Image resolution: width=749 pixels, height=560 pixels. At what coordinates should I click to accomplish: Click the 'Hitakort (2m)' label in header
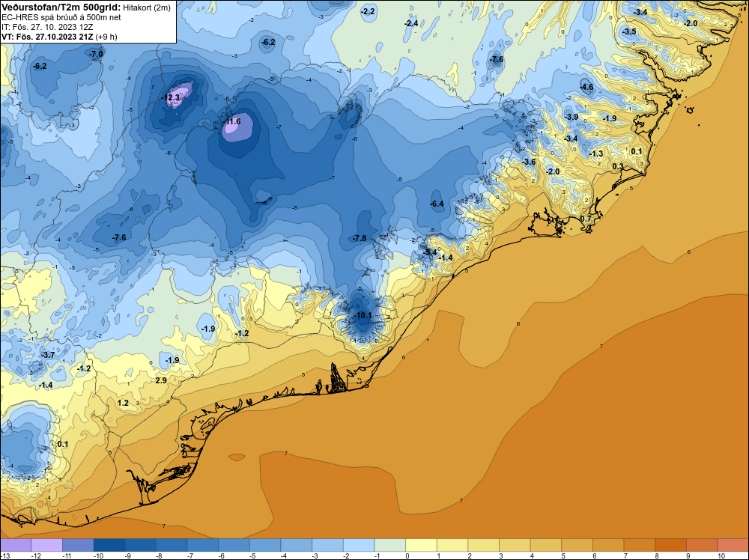(x=146, y=7)
